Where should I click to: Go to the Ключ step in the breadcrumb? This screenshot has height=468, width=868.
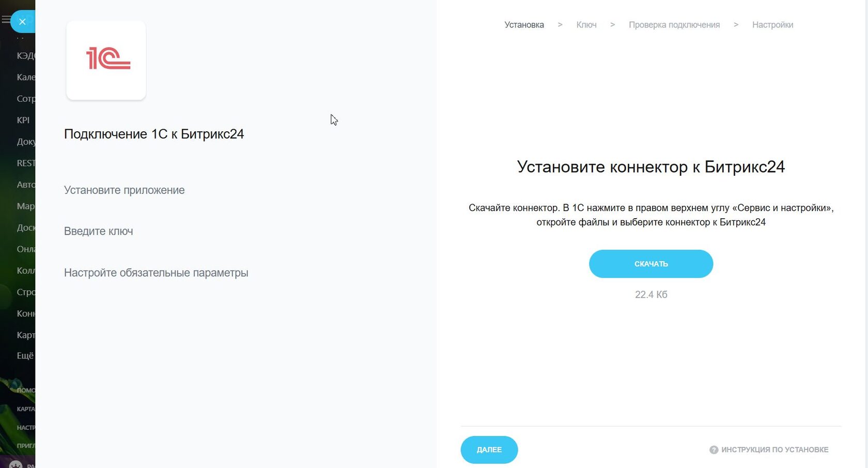click(x=586, y=25)
